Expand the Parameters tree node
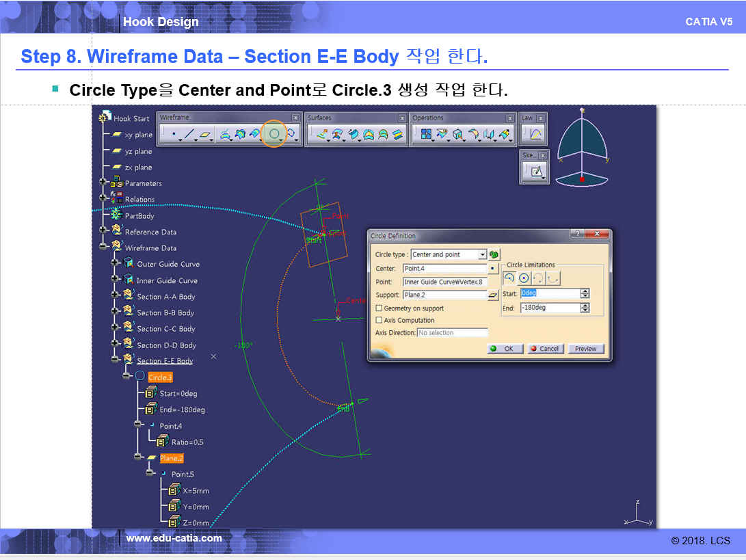 click(x=104, y=183)
